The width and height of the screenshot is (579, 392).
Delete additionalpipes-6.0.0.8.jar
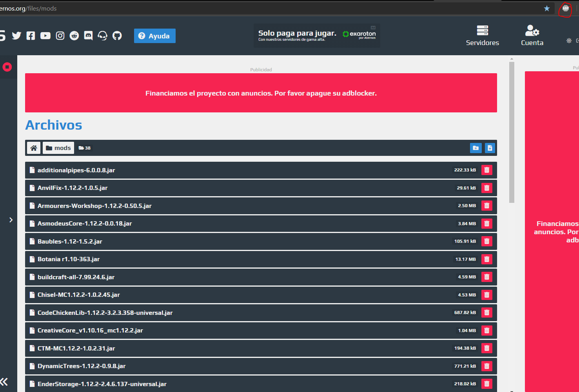pyautogui.click(x=487, y=170)
